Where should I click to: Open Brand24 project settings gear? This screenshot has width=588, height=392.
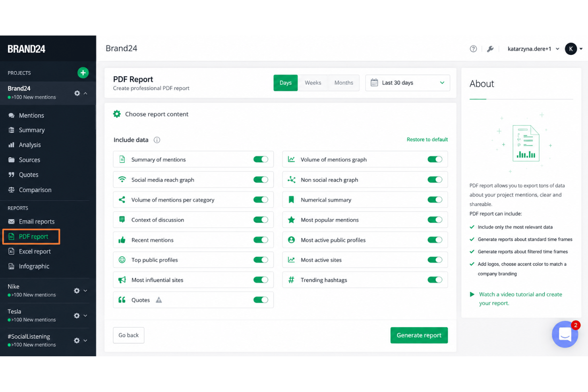pos(77,93)
